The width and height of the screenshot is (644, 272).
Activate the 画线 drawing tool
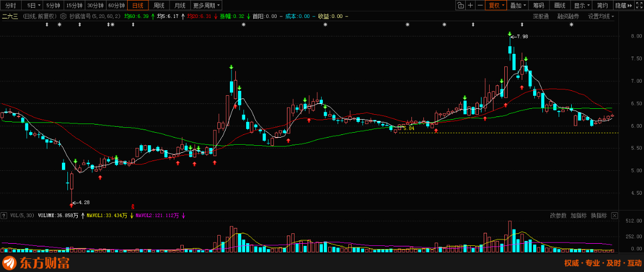pos(560,5)
